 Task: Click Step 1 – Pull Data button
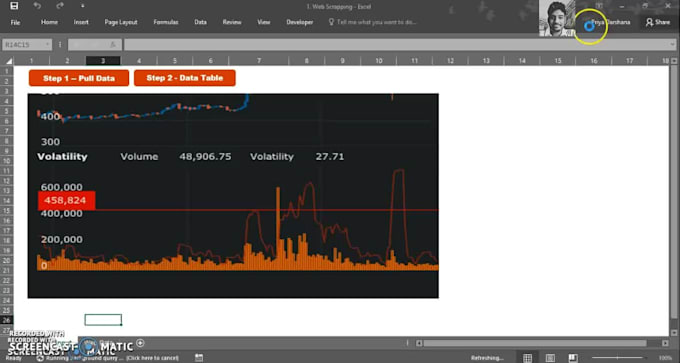point(79,78)
